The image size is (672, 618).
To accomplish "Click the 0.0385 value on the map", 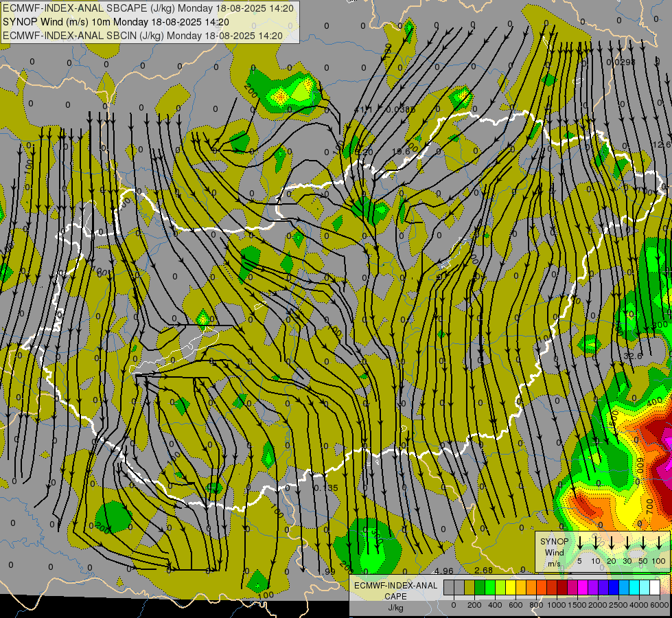I will 401,110.
